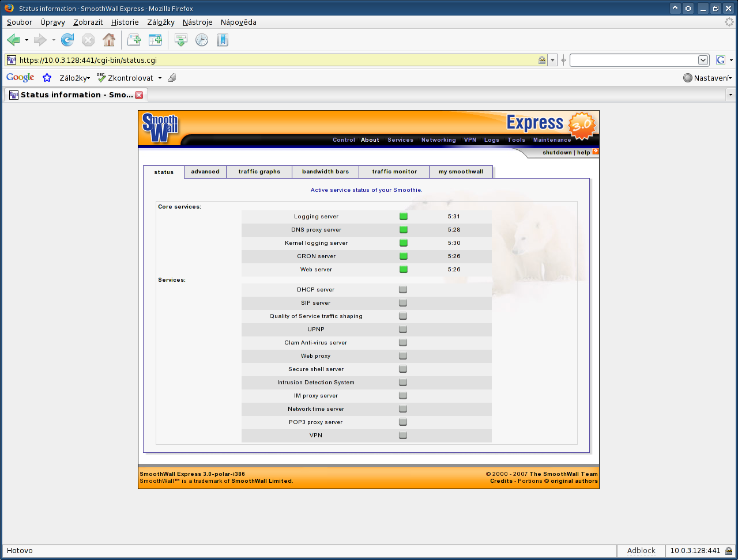The image size is (738, 560).
Task: Click the Firefox throbber activity icon
Action: tap(729, 22)
